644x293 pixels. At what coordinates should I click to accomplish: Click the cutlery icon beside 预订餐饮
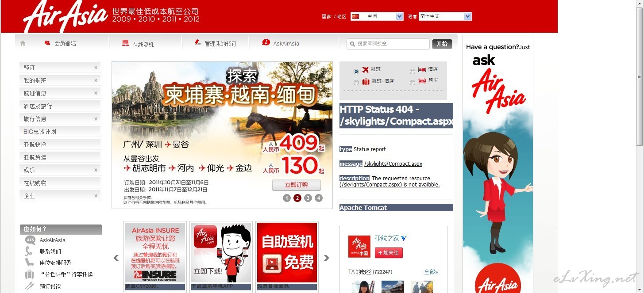click(x=30, y=286)
